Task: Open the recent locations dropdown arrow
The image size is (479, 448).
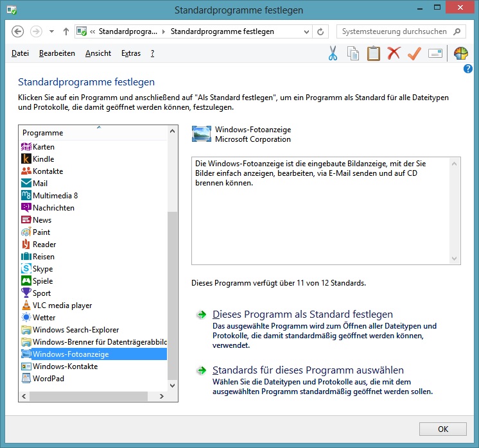Action: 51,31
